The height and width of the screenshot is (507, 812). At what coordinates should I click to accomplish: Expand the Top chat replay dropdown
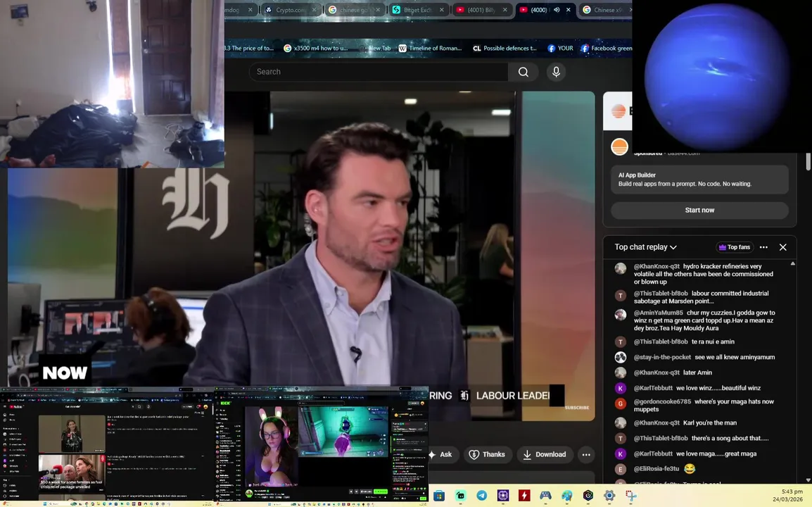coord(645,247)
